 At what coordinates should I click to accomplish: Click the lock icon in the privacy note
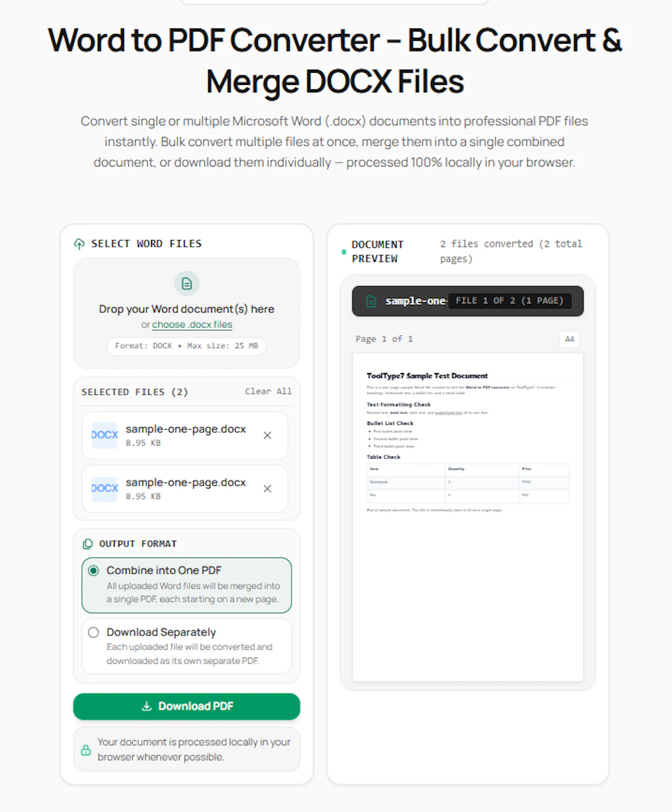tap(86, 749)
